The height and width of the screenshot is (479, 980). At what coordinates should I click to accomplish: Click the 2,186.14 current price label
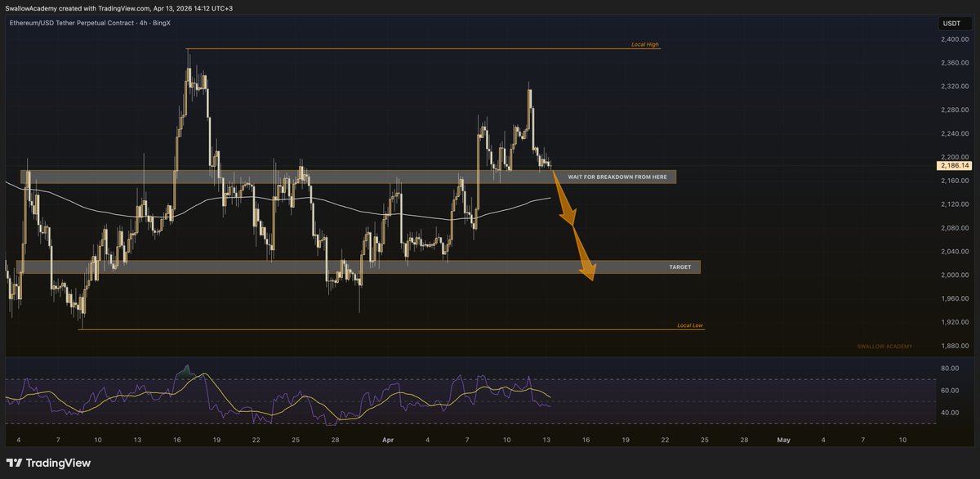[x=955, y=165]
